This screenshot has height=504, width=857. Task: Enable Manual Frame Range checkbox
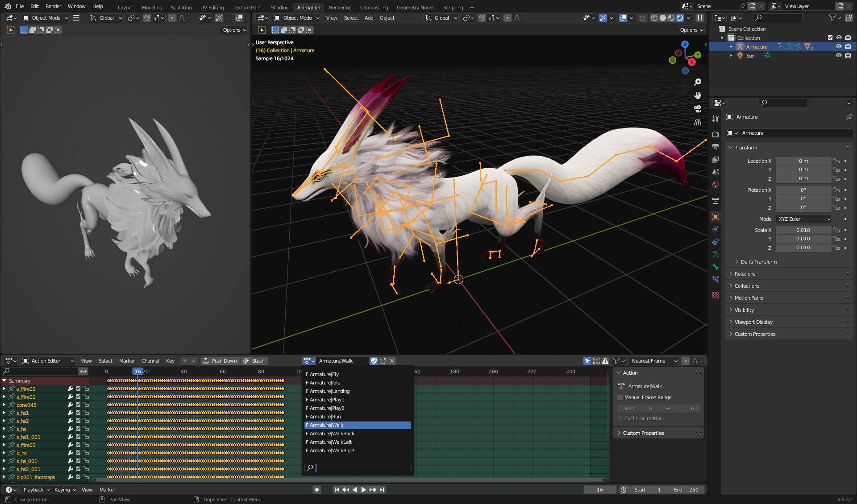tap(620, 397)
